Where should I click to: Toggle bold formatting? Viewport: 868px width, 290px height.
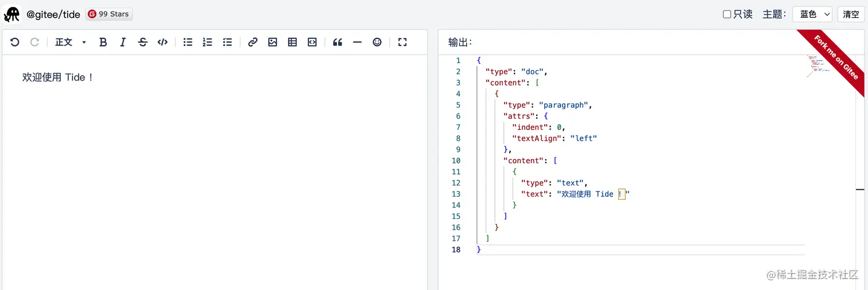[103, 42]
